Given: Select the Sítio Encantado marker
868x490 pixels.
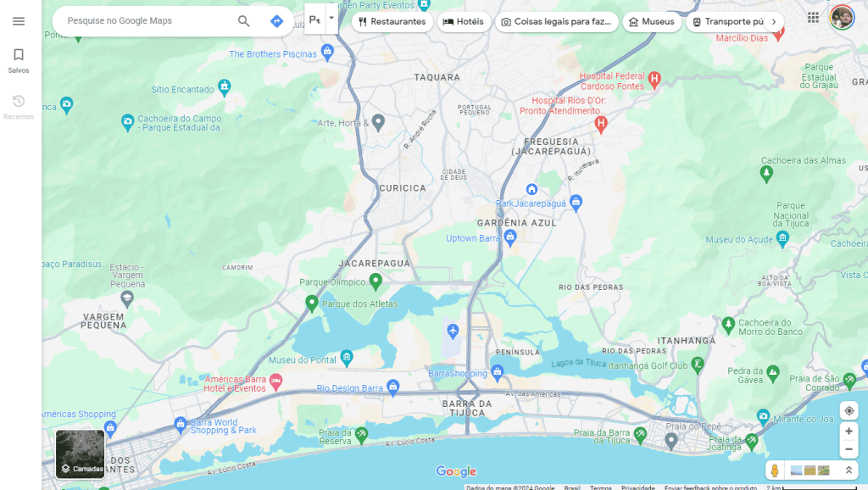Looking at the screenshot, I should (x=224, y=87).
